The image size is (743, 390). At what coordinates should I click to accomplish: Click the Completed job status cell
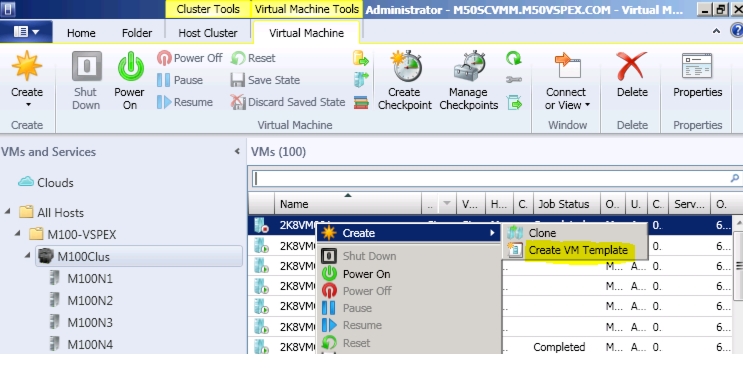pos(559,347)
